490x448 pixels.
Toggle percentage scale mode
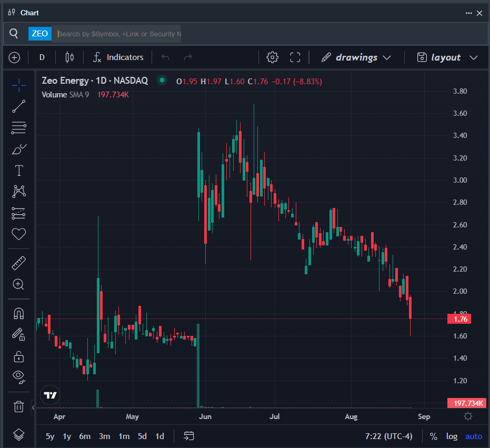coord(434,436)
